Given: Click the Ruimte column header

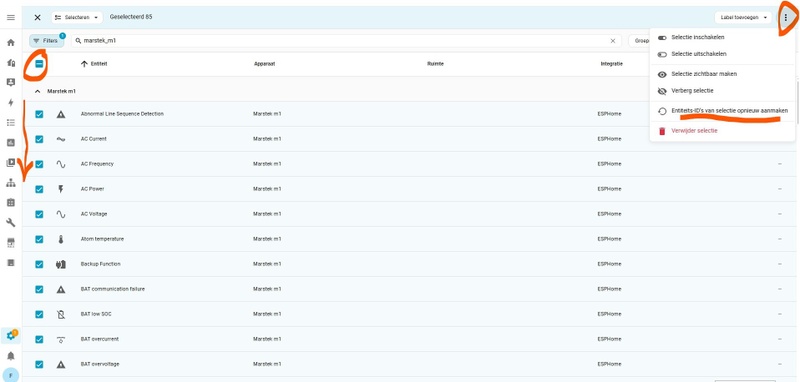Looking at the screenshot, I should (x=435, y=64).
